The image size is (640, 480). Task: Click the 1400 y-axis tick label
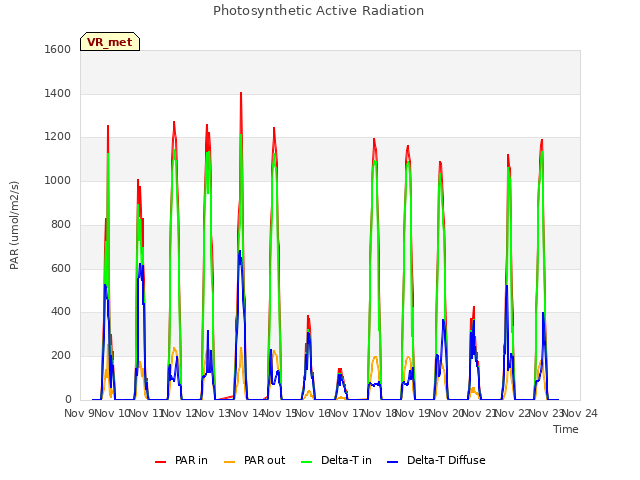coord(58,93)
